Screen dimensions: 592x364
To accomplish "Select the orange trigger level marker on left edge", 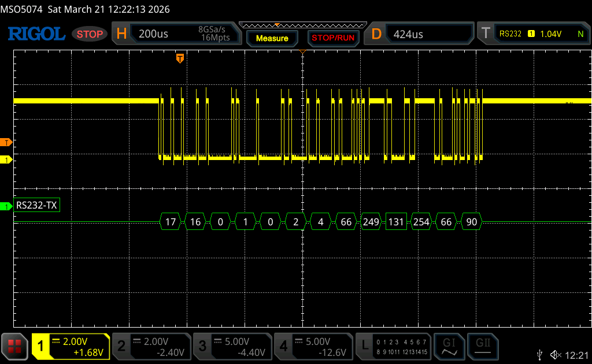I will coord(6,142).
